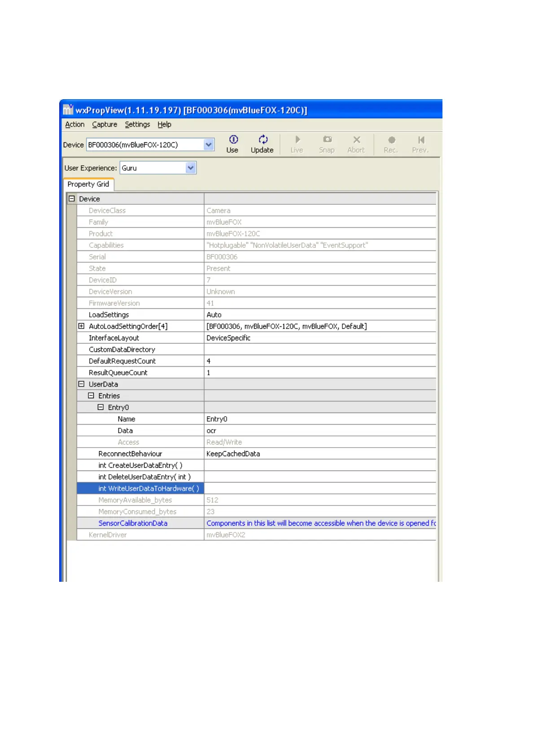The height and width of the screenshot is (756, 534).
Task: Click the wxPropView title bar app icon
Action: (68, 110)
